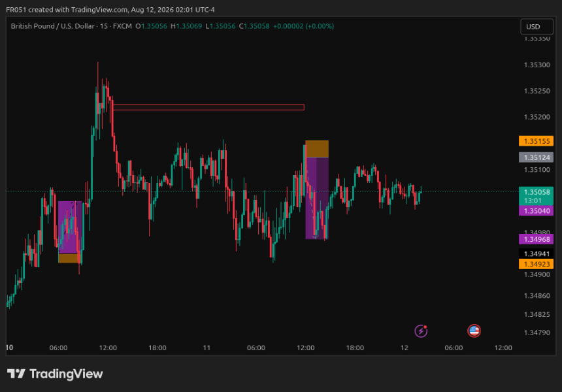562x392 pixels.
Task: Click the TradingView logo
Action: pyautogui.click(x=55, y=374)
